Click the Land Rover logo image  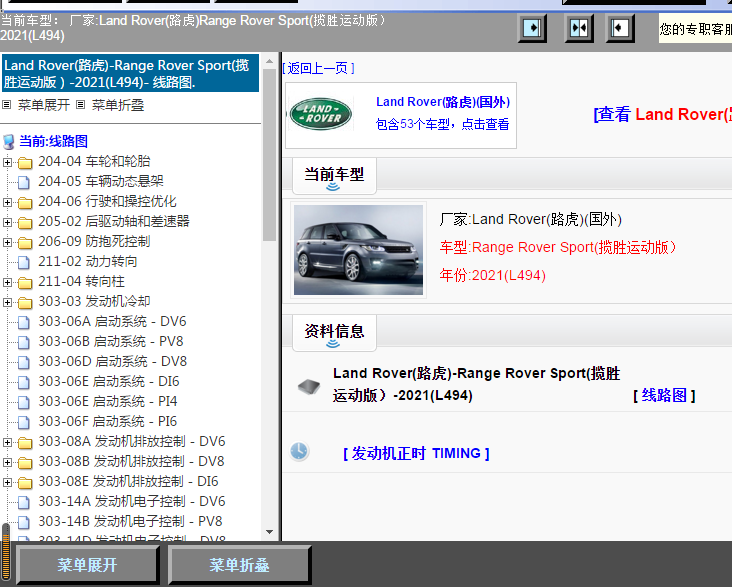pyautogui.click(x=321, y=114)
